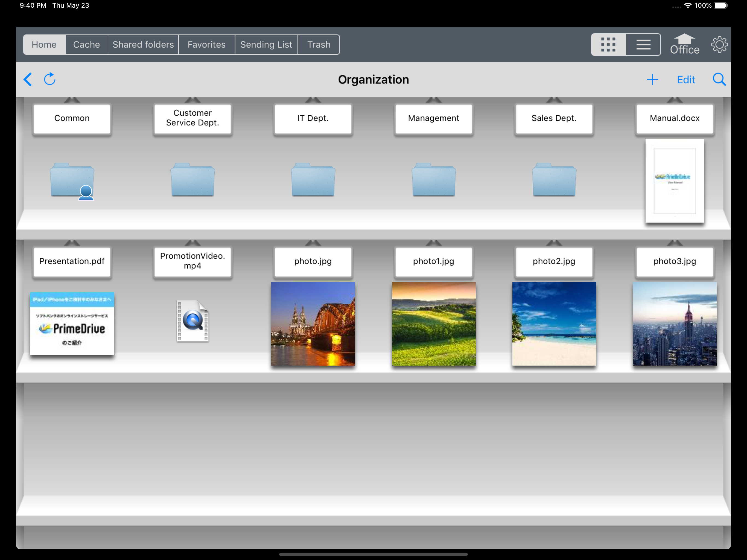Refresh the Organization folder
The width and height of the screenshot is (747, 560).
coord(50,79)
